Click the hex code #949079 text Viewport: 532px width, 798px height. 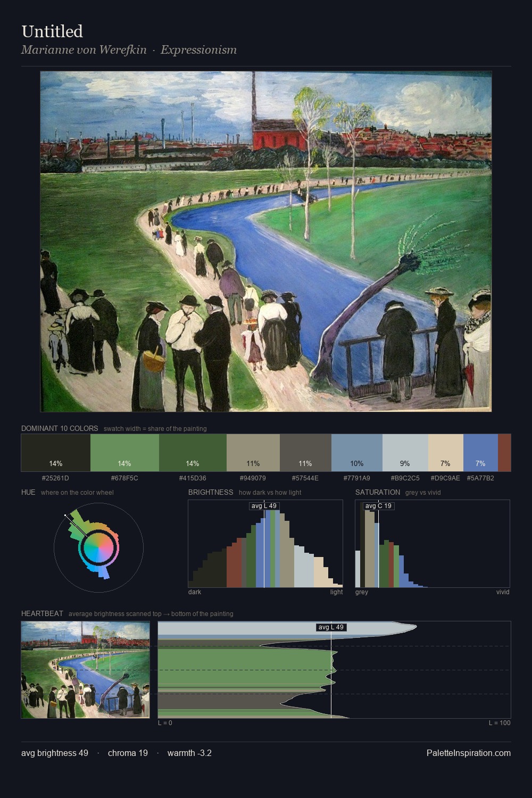[x=253, y=478]
